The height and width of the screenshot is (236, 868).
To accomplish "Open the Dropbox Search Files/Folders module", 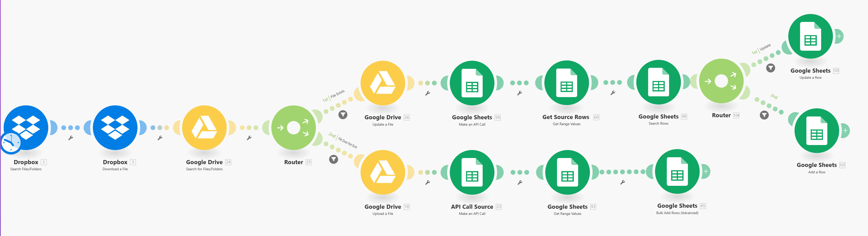I will click(x=26, y=128).
